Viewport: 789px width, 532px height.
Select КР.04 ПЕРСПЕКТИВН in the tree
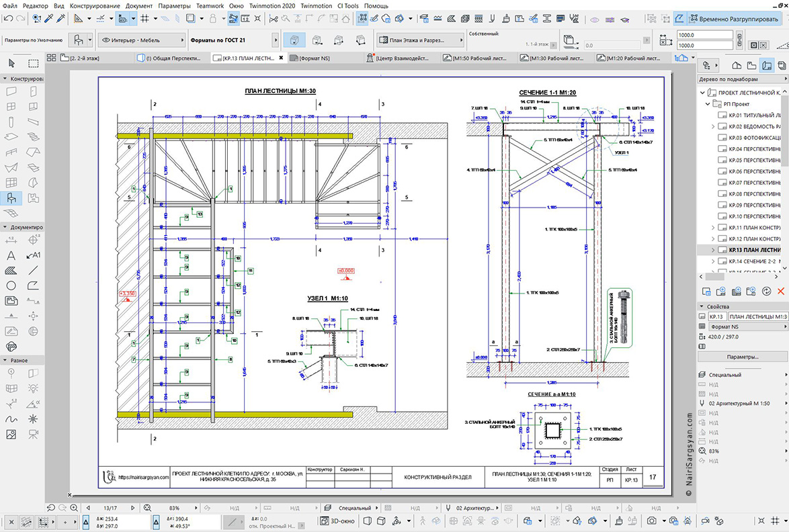pyautogui.click(x=749, y=149)
